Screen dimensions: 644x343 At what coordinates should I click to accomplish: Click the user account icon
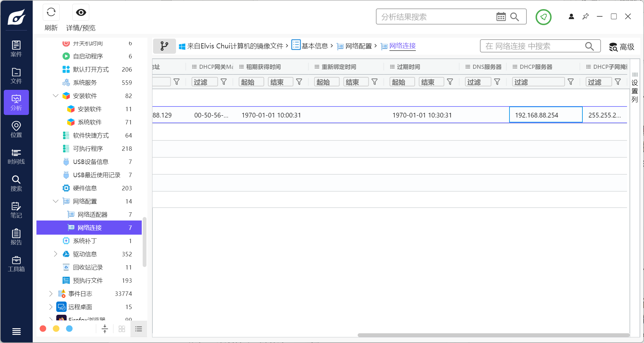pyautogui.click(x=571, y=17)
